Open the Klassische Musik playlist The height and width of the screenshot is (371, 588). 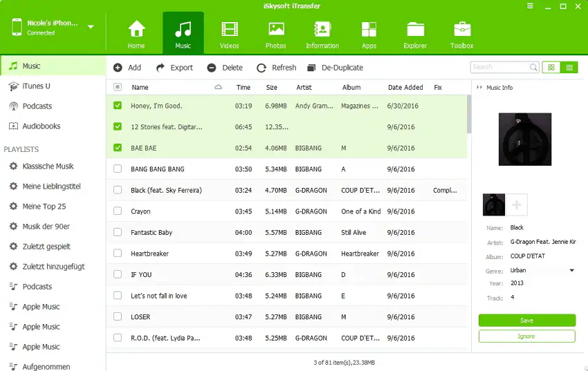point(53,167)
